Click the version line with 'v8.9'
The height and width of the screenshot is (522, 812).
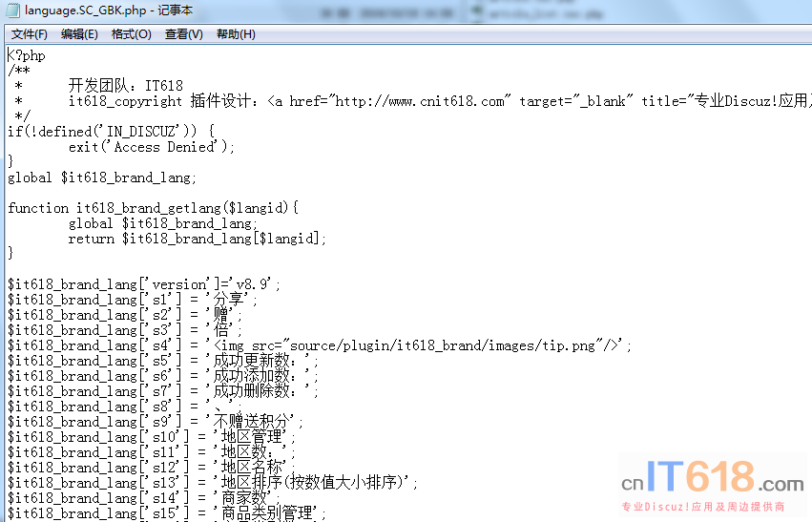(x=144, y=284)
